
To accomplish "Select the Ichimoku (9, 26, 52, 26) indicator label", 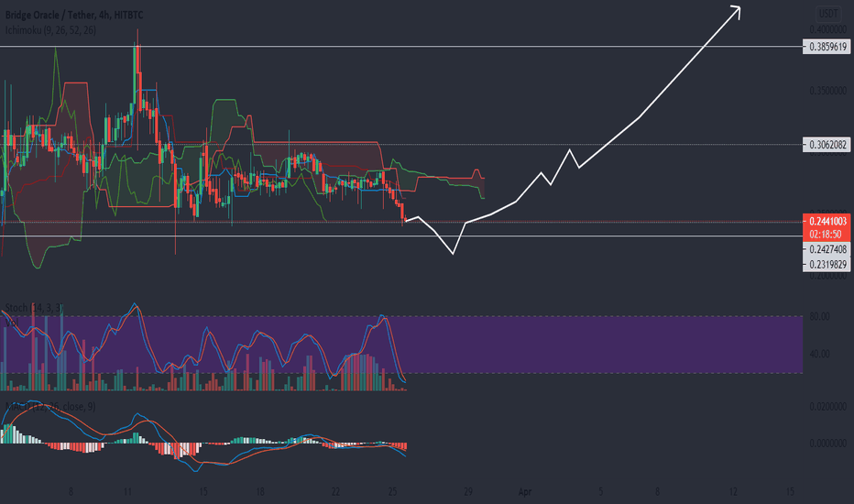I will point(50,30).
